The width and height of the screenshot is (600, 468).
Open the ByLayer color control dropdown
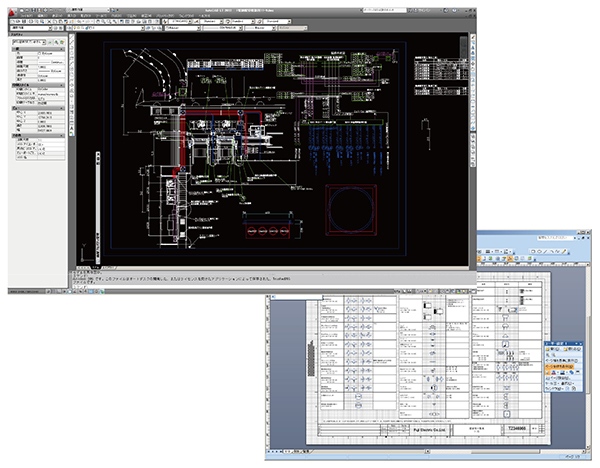(x=183, y=28)
